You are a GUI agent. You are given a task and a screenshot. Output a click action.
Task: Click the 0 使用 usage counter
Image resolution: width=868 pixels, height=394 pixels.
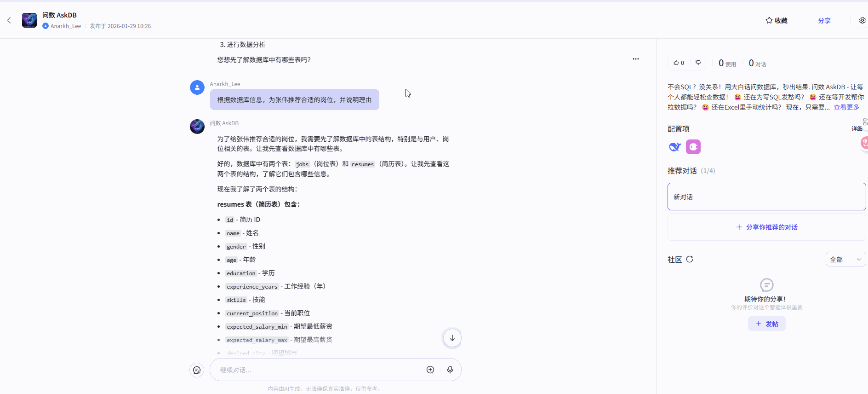727,63
